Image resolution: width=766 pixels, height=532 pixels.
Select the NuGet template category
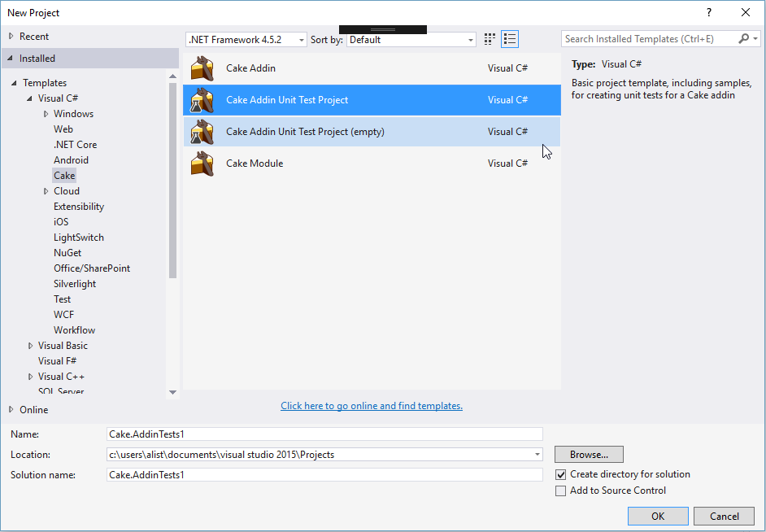pyautogui.click(x=67, y=252)
